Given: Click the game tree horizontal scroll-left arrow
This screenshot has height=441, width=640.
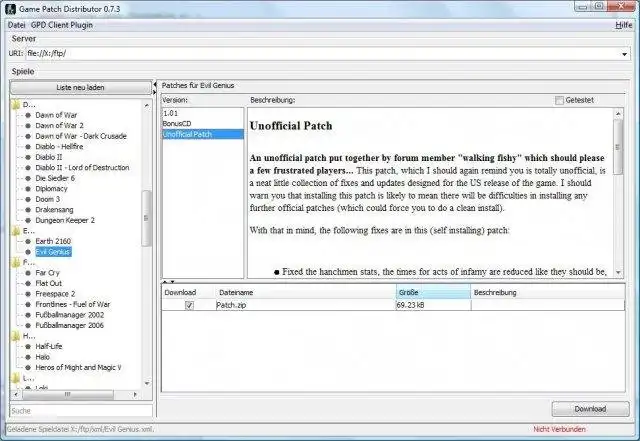Looking at the screenshot, I should (x=16, y=394).
